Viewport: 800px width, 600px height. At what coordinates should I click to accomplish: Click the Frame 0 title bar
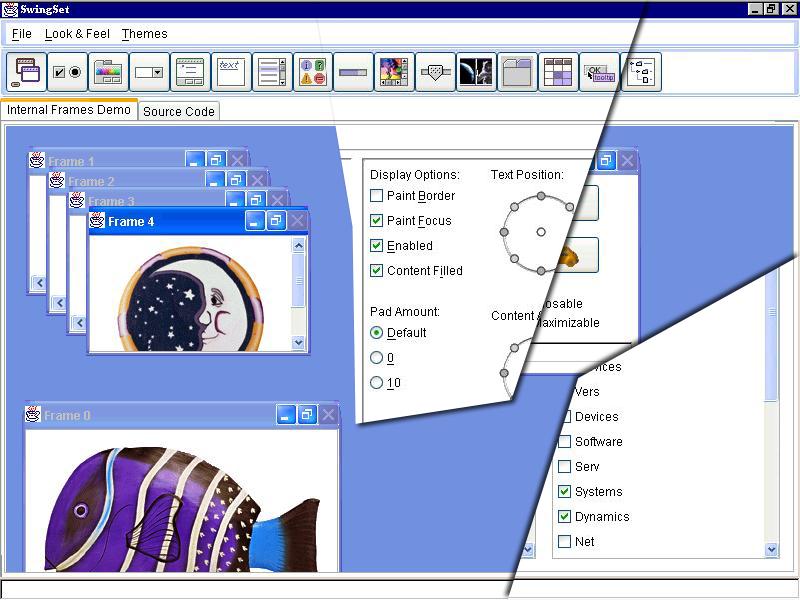pos(150,415)
